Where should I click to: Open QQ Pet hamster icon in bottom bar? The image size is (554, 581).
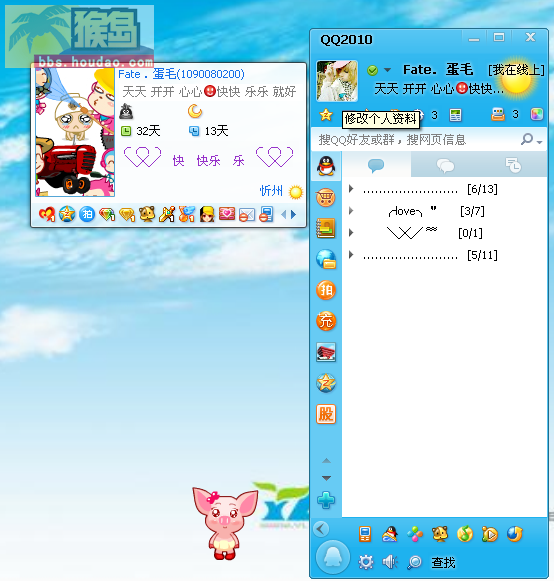[x=440, y=534]
